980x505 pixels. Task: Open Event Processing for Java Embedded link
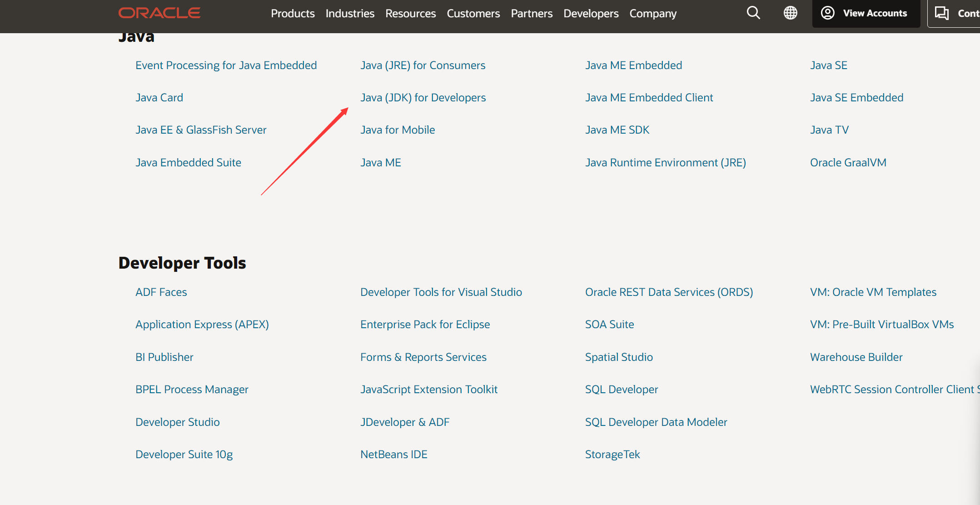coord(226,65)
